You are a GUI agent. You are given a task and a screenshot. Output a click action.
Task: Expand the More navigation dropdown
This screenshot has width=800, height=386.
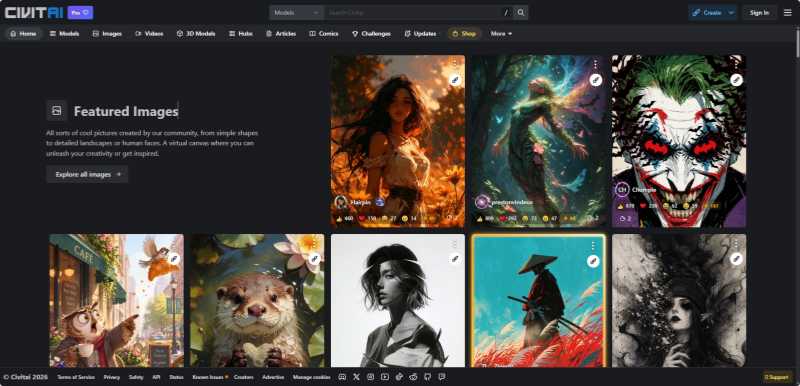click(x=501, y=34)
